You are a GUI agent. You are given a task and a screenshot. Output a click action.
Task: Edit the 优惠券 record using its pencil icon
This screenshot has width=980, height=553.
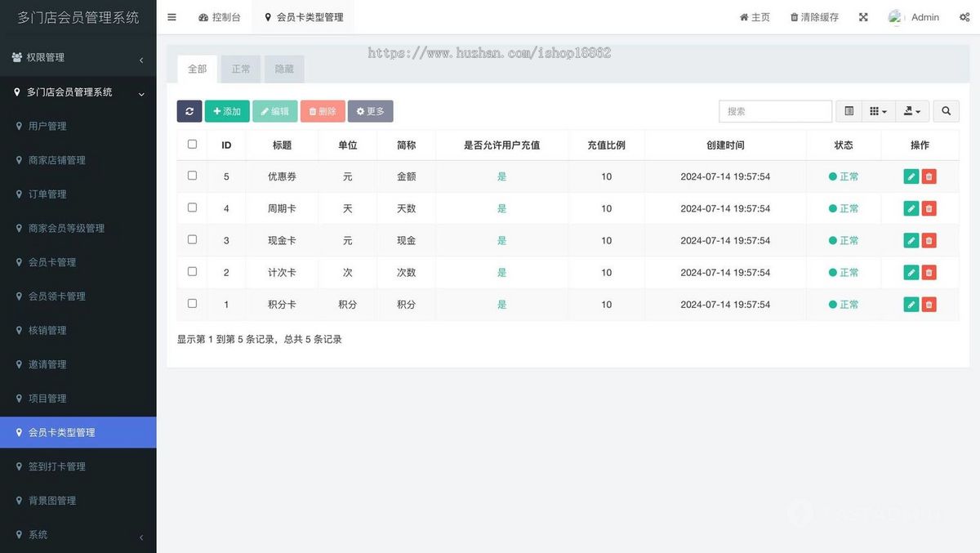coord(911,176)
